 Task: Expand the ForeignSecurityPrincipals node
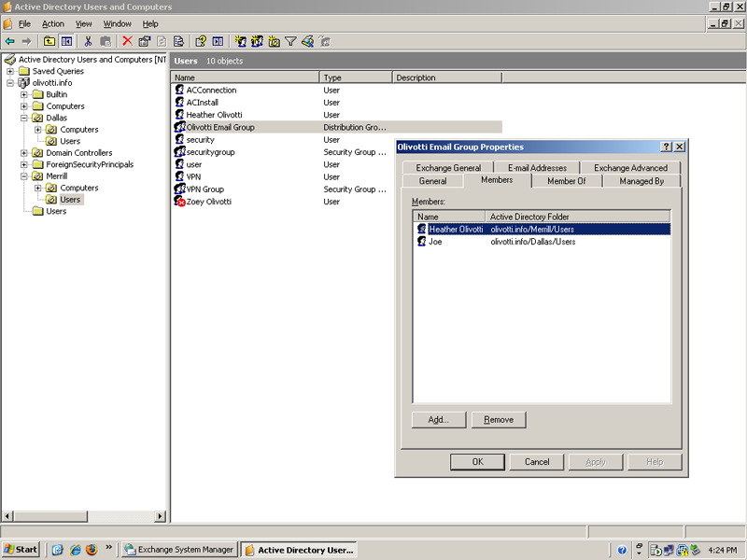(x=24, y=165)
